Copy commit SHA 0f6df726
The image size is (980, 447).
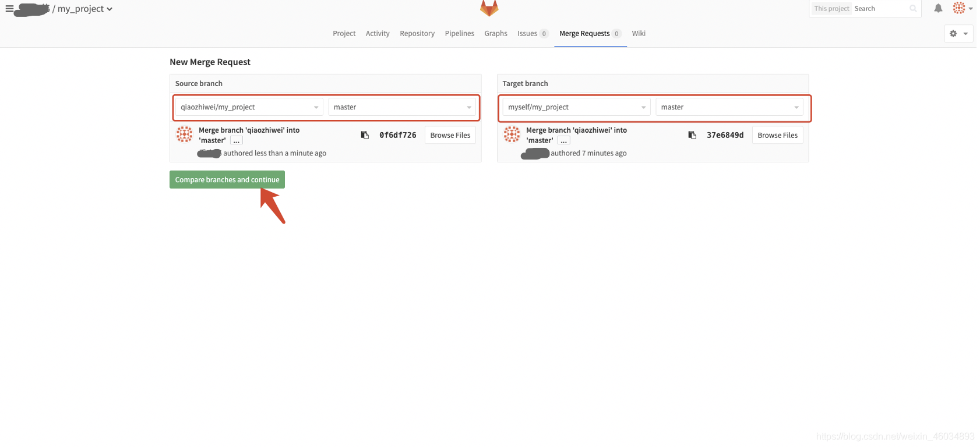point(365,135)
